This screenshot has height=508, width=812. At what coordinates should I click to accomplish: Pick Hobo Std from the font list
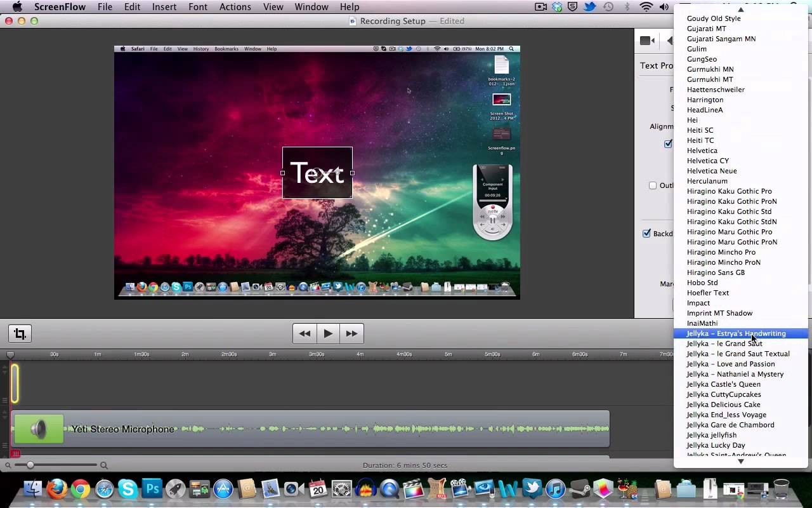(740, 283)
